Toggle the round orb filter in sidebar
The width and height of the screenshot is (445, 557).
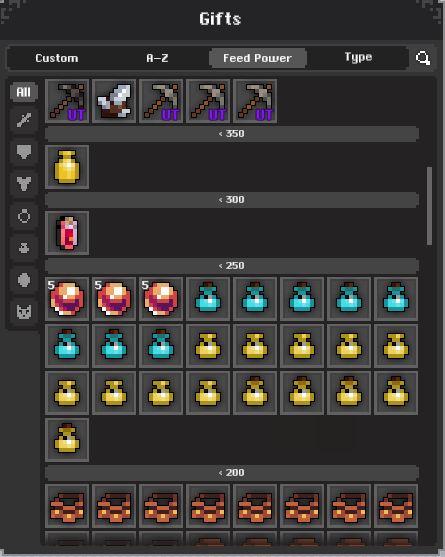coord(24,280)
